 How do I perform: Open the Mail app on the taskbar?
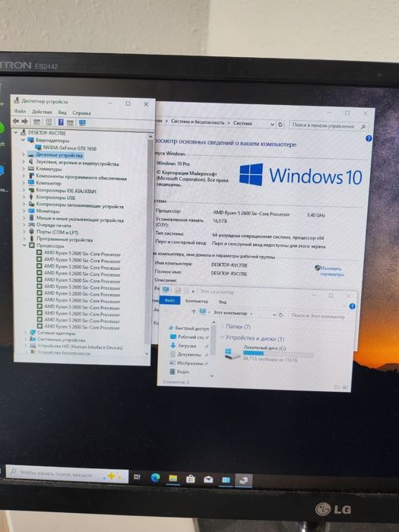(208, 479)
